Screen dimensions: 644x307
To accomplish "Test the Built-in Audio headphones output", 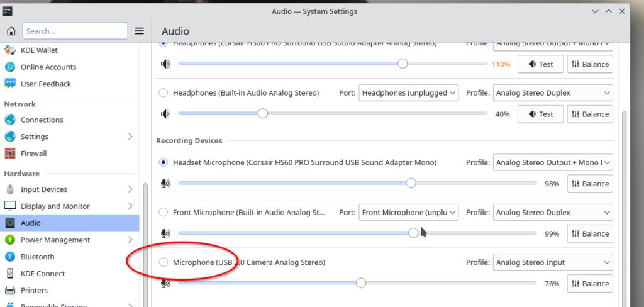I will point(540,114).
